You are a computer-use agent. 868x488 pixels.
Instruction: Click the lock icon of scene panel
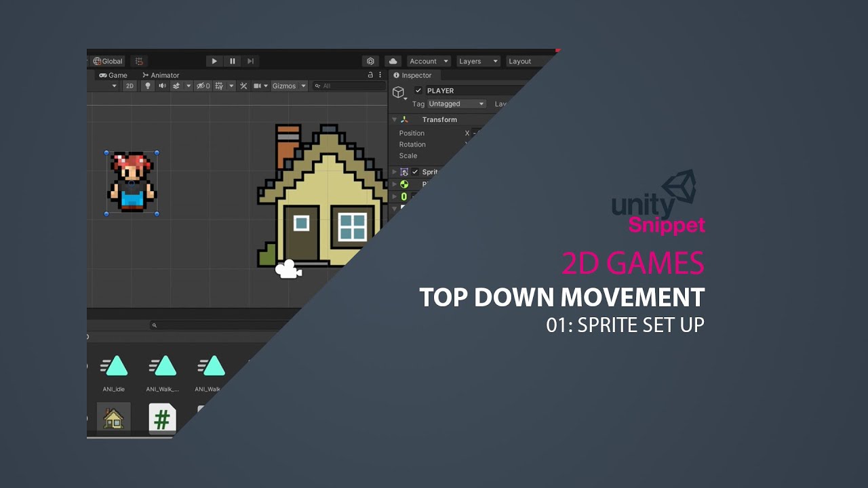[370, 75]
